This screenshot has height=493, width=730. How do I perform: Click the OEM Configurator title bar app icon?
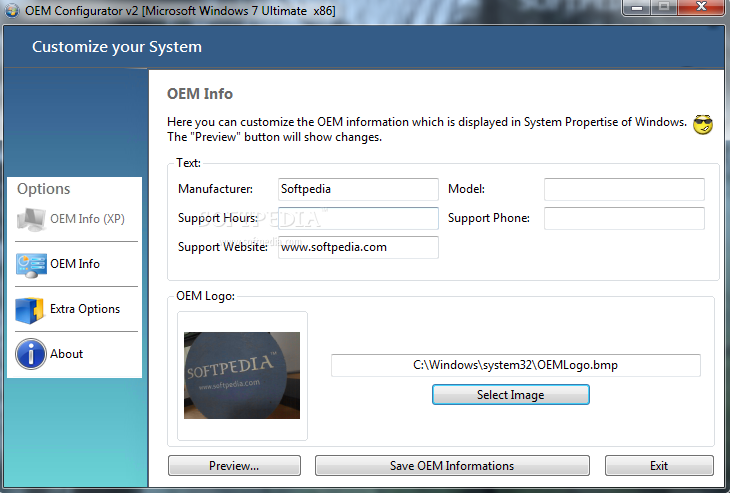point(12,10)
